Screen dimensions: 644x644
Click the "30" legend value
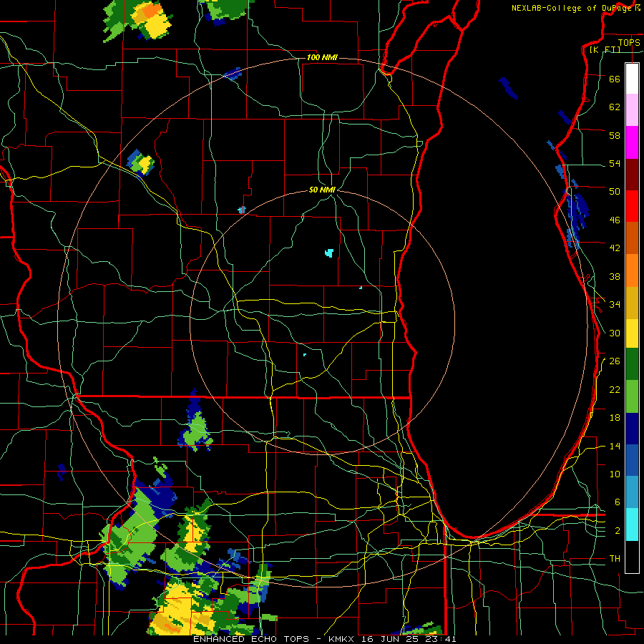pyautogui.click(x=615, y=333)
